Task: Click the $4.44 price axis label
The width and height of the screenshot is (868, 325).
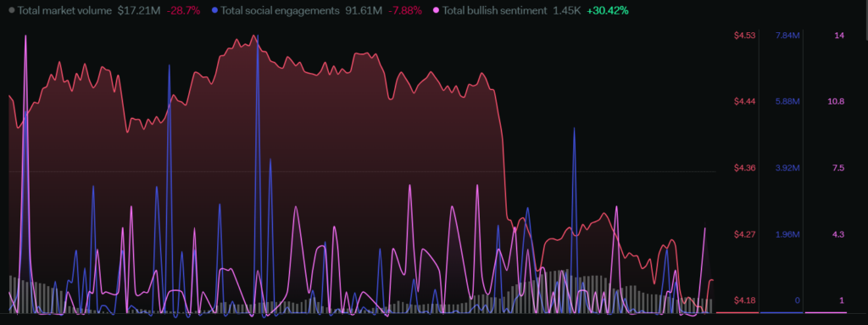Action: (744, 102)
